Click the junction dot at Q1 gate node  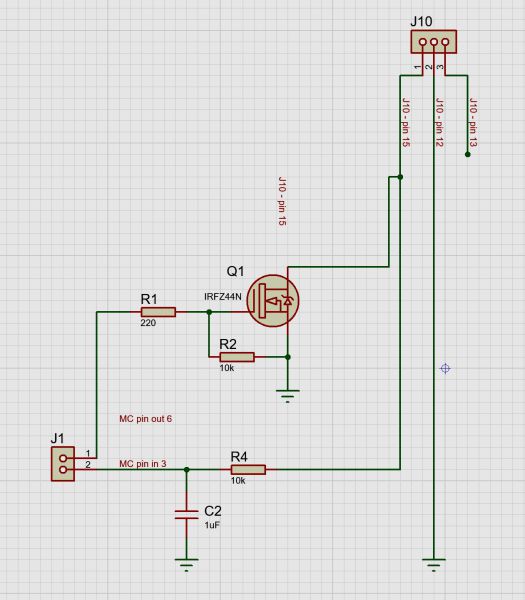(x=209, y=312)
